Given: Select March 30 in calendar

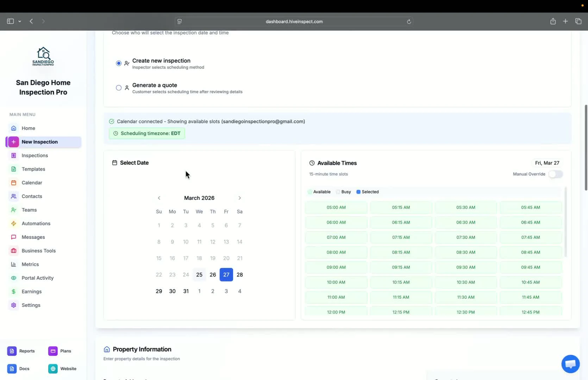Looking at the screenshot, I should (172, 291).
